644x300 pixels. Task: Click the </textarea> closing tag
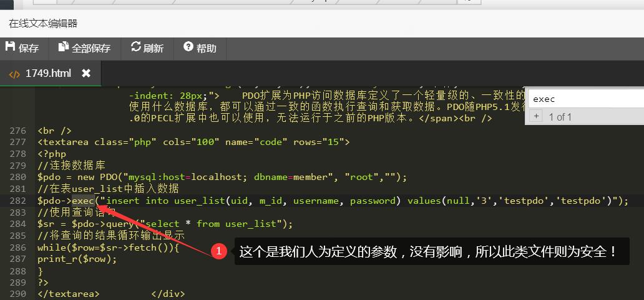[68, 294]
